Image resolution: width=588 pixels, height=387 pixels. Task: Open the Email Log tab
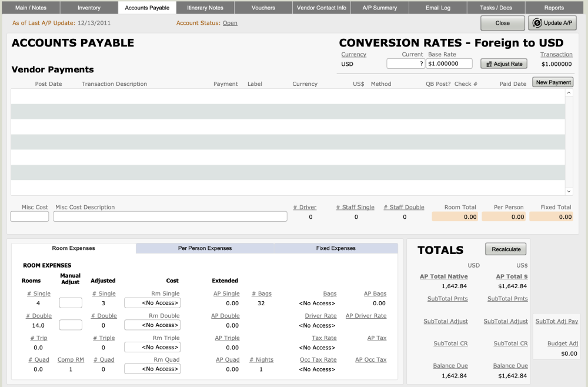point(438,8)
